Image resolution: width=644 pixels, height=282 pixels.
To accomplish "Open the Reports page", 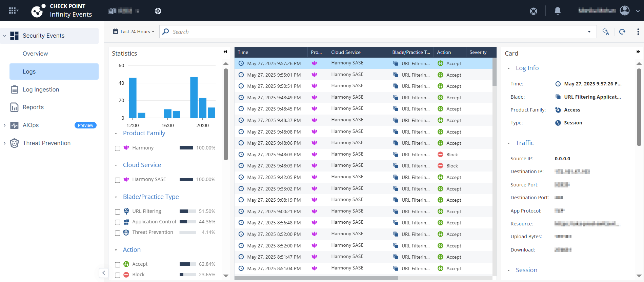I will pos(33,107).
